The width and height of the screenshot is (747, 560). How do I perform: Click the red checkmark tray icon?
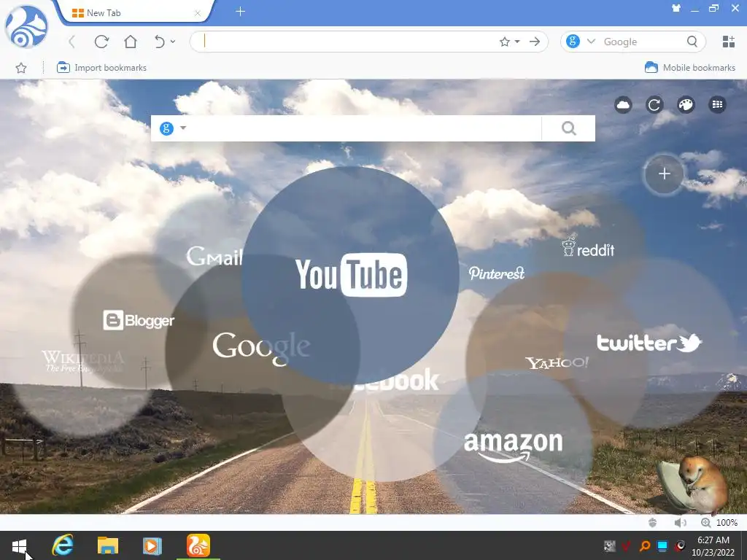(x=626, y=546)
